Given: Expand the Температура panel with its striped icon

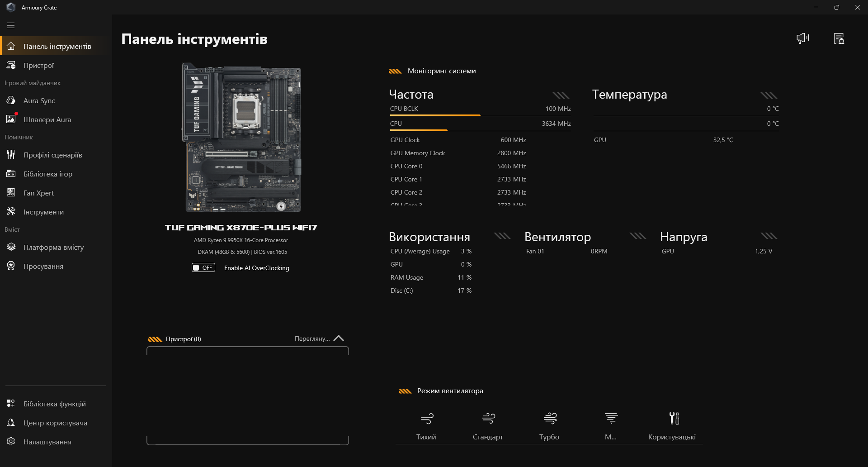Looking at the screenshot, I should pos(769,95).
